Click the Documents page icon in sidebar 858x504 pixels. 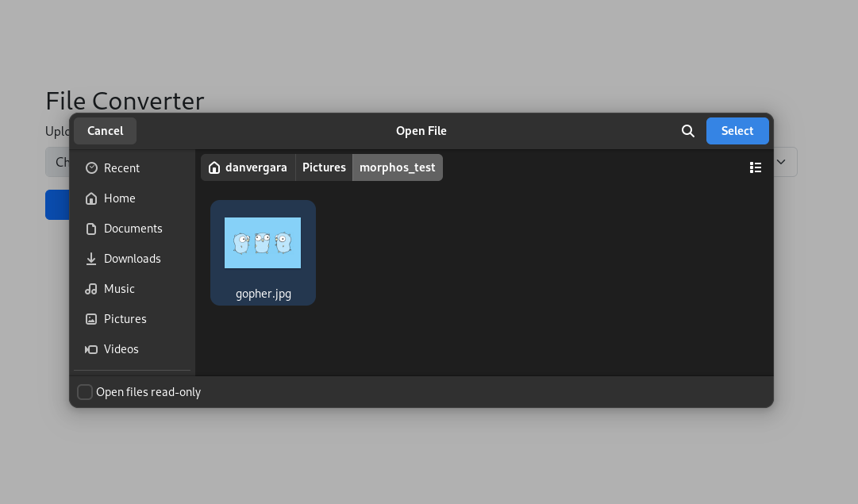tap(91, 229)
